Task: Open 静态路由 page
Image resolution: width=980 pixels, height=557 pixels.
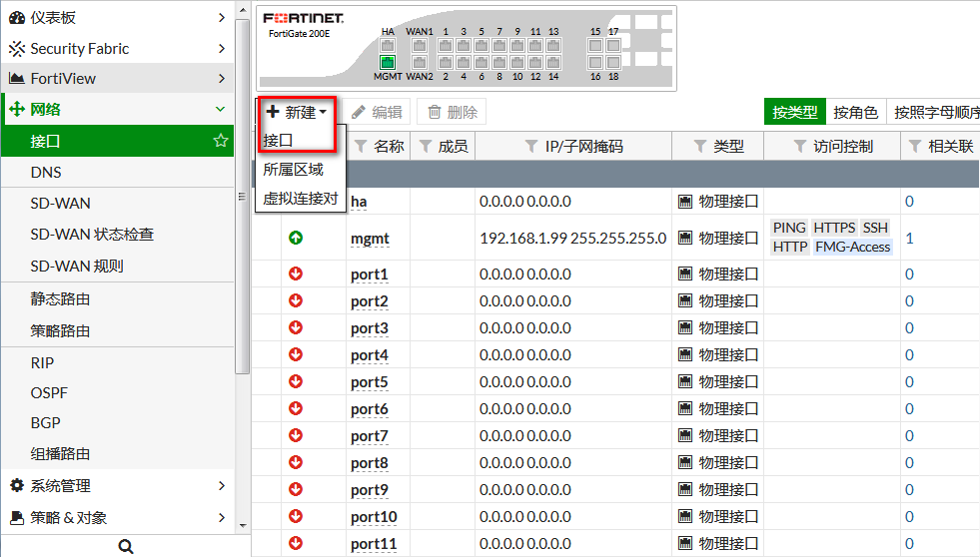Action: coord(60,299)
